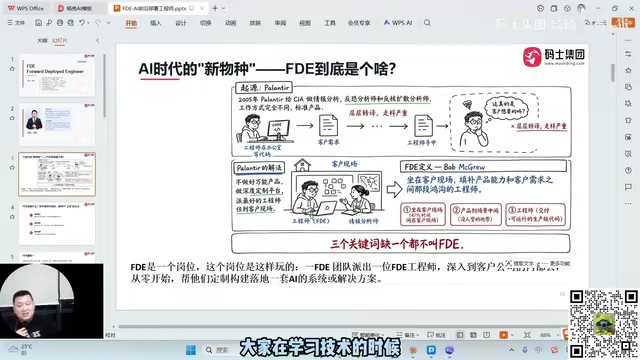
Task: Expand the undo history dropdown arrow
Action: pos(88,23)
